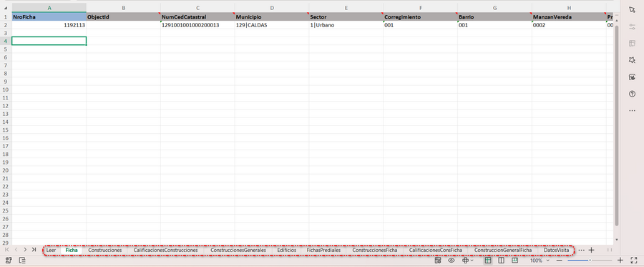Image resolution: width=644 pixels, height=267 pixels.
Task: Go to next sheet arrow
Action: (25, 249)
